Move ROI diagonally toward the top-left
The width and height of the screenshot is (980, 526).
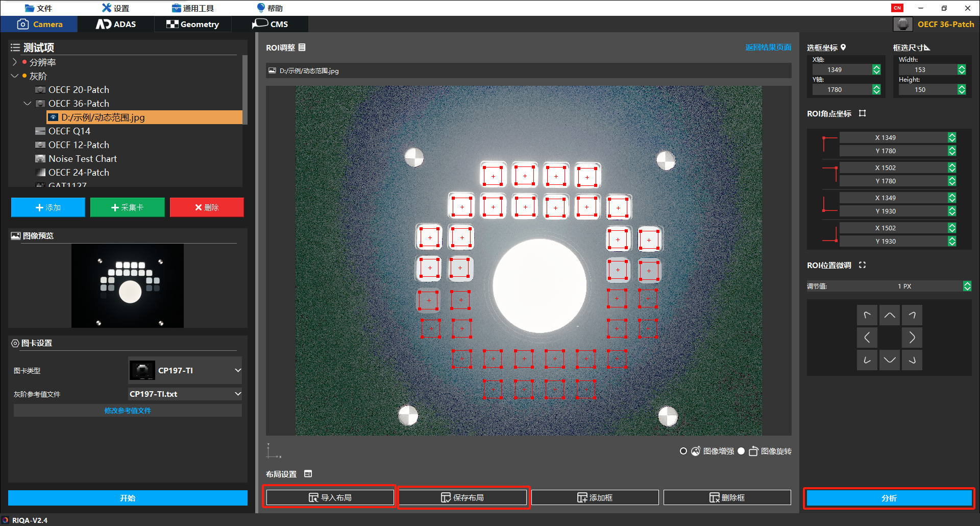click(x=867, y=316)
